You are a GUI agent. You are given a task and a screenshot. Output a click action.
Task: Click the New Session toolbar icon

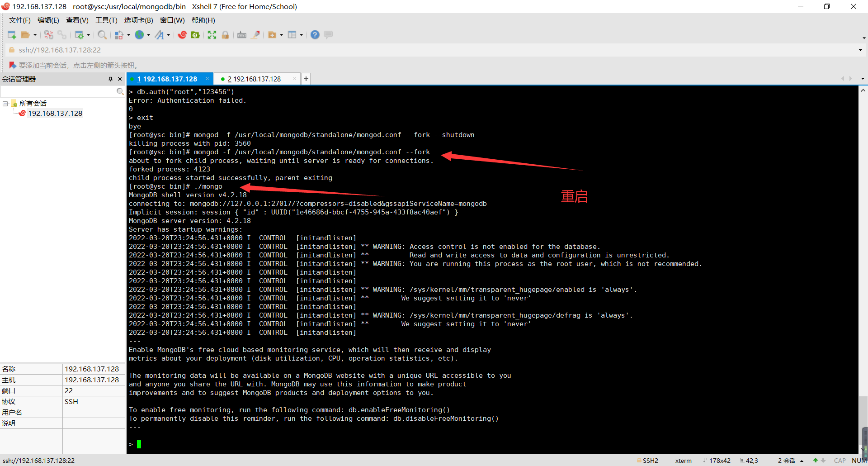click(x=12, y=35)
